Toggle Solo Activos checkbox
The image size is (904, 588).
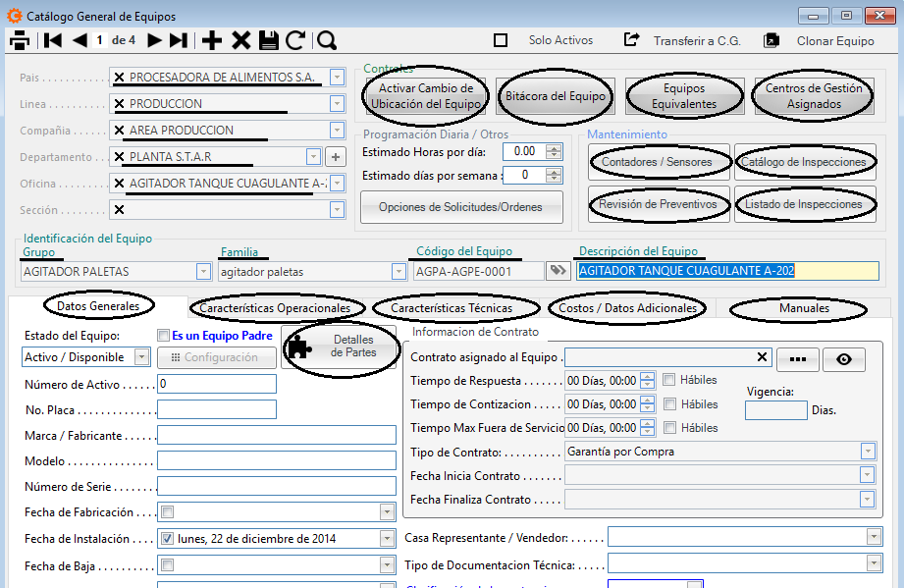[501, 40]
